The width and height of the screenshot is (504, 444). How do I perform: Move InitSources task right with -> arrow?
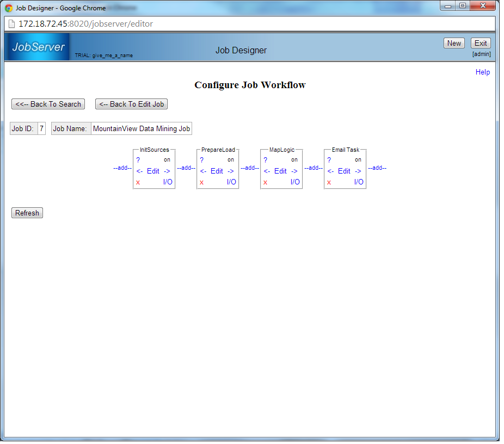[167, 171]
